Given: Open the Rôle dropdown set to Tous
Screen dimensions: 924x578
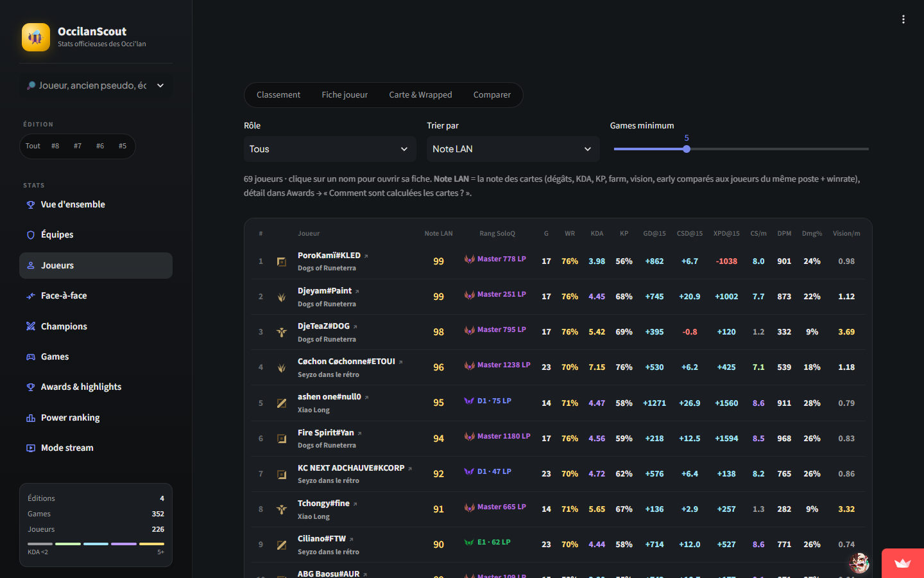Looking at the screenshot, I should tap(330, 149).
